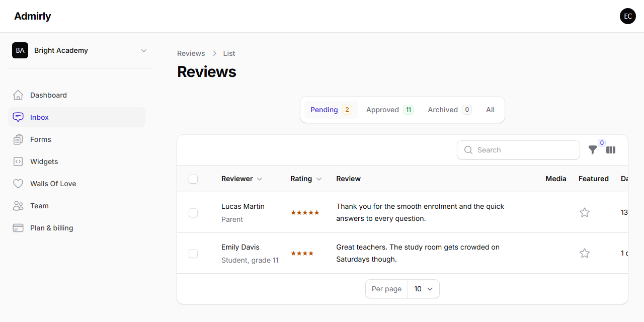Image resolution: width=644 pixels, height=322 pixels.
Task: Switch to the All tab
Action: pyautogui.click(x=490, y=110)
